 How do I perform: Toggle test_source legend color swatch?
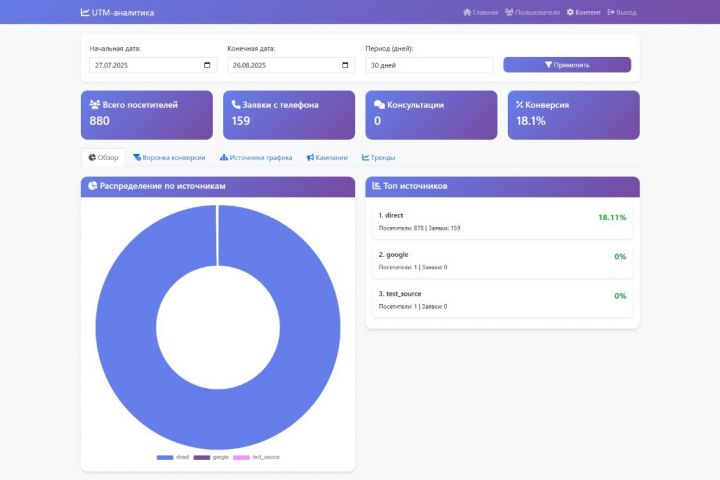pos(242,457)
